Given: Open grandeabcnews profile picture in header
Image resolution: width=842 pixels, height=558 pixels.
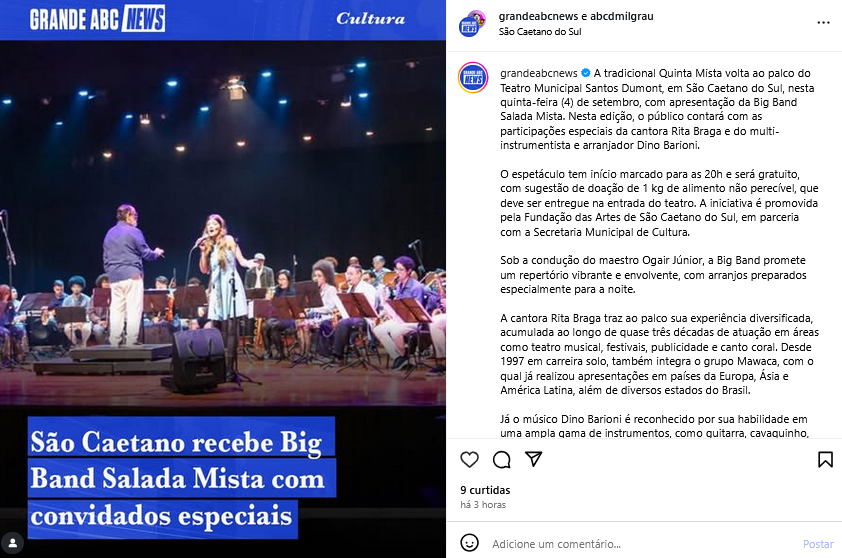Looking at the screenshot, I should (471, 24).
